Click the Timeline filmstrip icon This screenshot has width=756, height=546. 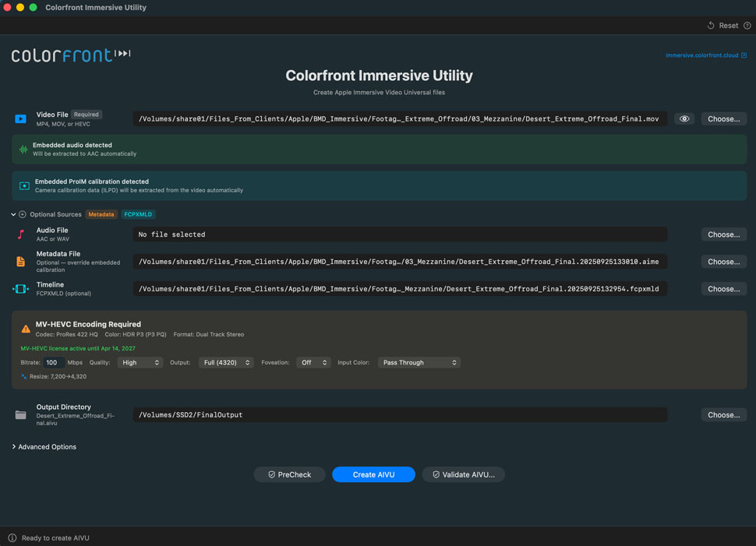click(20, 289)
